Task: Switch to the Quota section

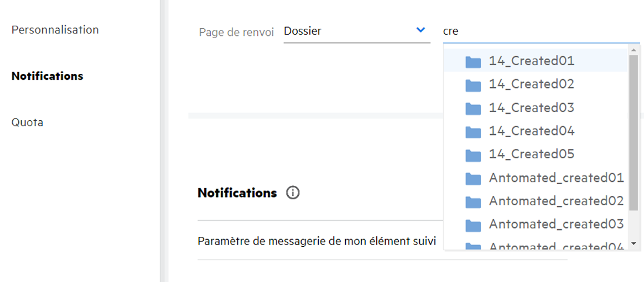Action: click(27, 123)
